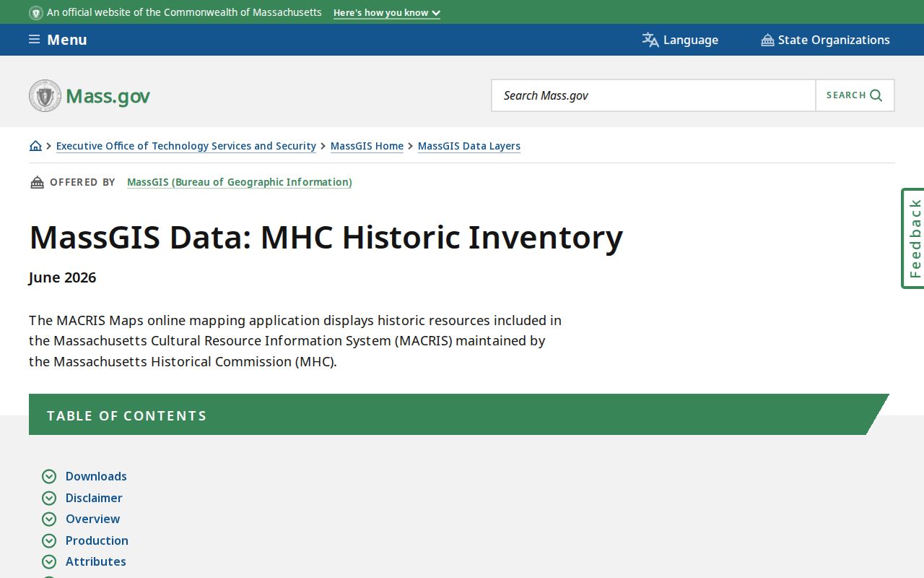This screenshot has width=924, height=578.
Task: Jump to Production section
Action: (x=97, y=540)
